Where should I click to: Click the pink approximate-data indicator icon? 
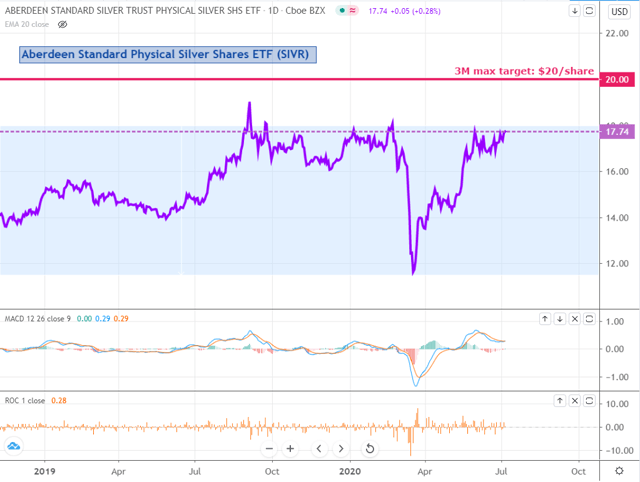[x=353, y=11]
